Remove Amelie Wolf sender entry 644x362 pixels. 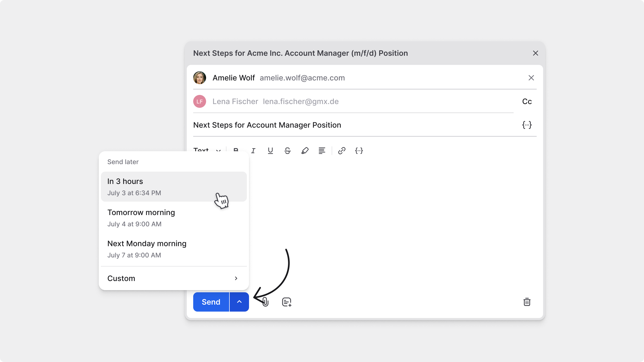point(531,78)
